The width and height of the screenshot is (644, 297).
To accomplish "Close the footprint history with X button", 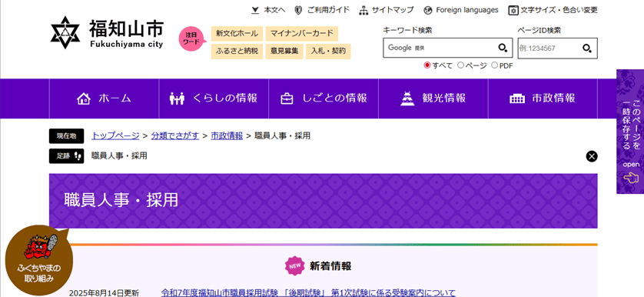I will click(592, 156).
